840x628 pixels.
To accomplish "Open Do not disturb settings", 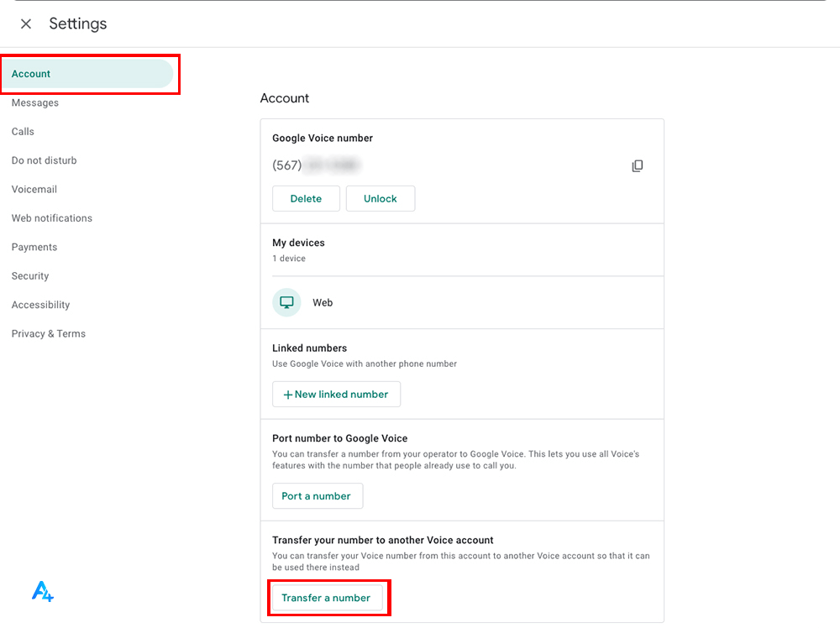I will [x=44, y=160].
